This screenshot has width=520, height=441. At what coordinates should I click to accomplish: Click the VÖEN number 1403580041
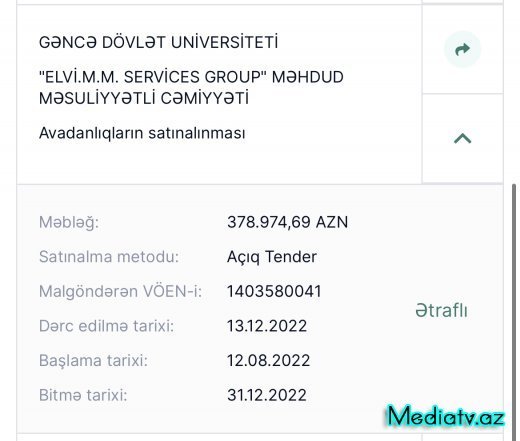[274, 291]
